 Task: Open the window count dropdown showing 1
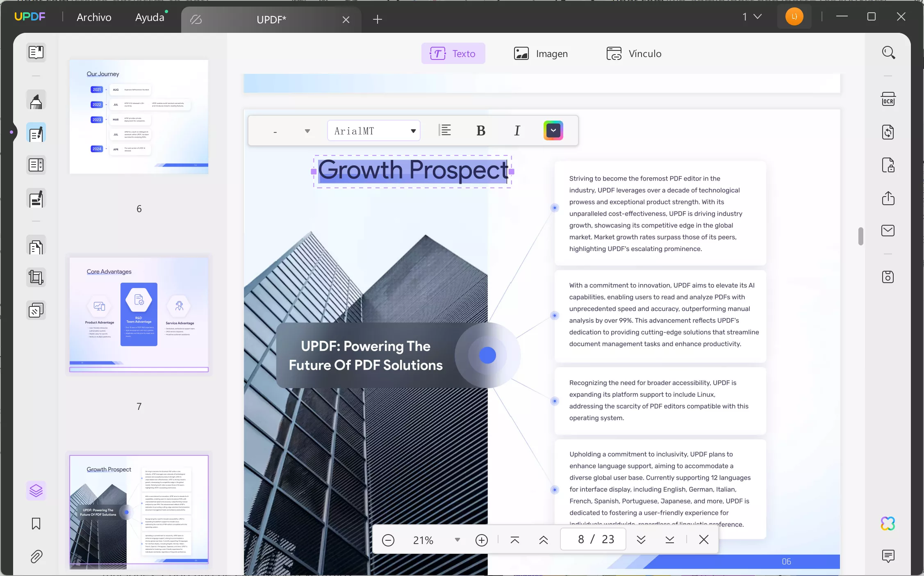[x=752, y=17]
